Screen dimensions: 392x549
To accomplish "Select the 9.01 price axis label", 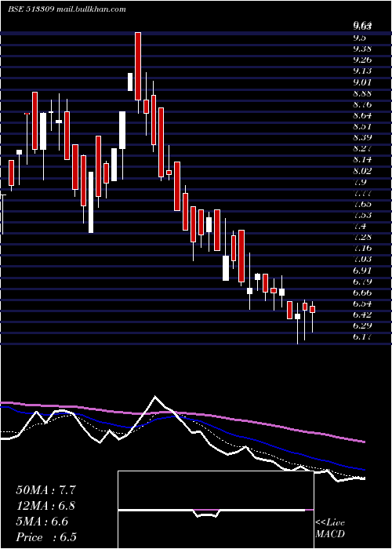I will click(x=362, y=82).
